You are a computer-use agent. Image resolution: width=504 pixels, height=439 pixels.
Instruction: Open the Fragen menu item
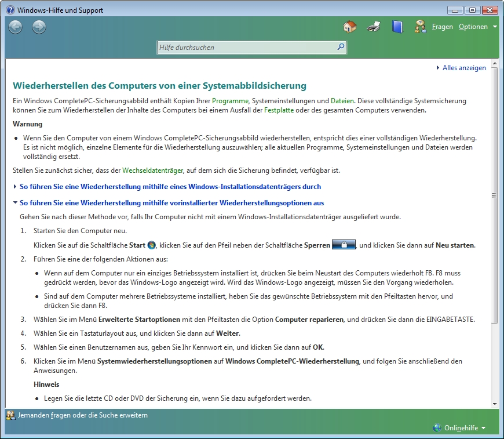443,27
